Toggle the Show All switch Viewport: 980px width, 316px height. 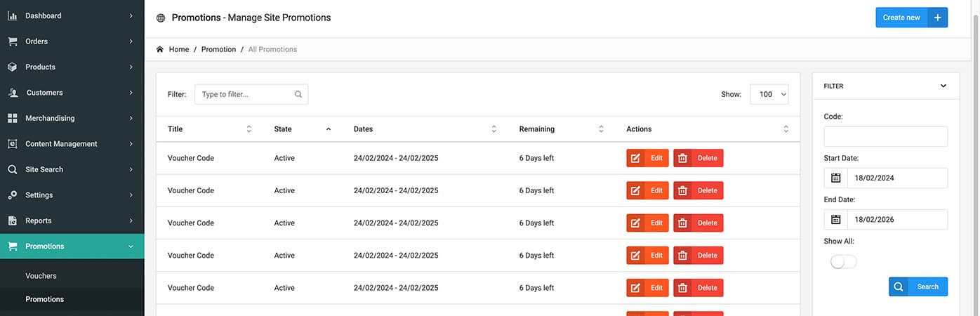point(843,262)
